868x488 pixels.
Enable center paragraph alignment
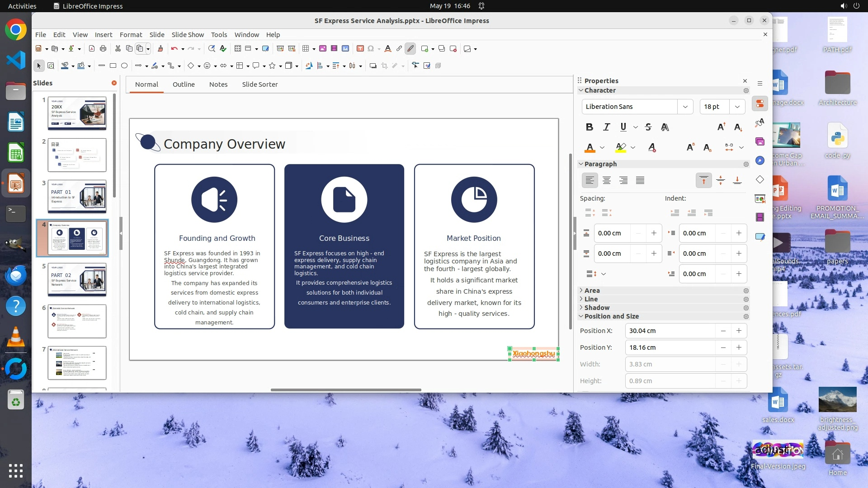click(606, 180)
